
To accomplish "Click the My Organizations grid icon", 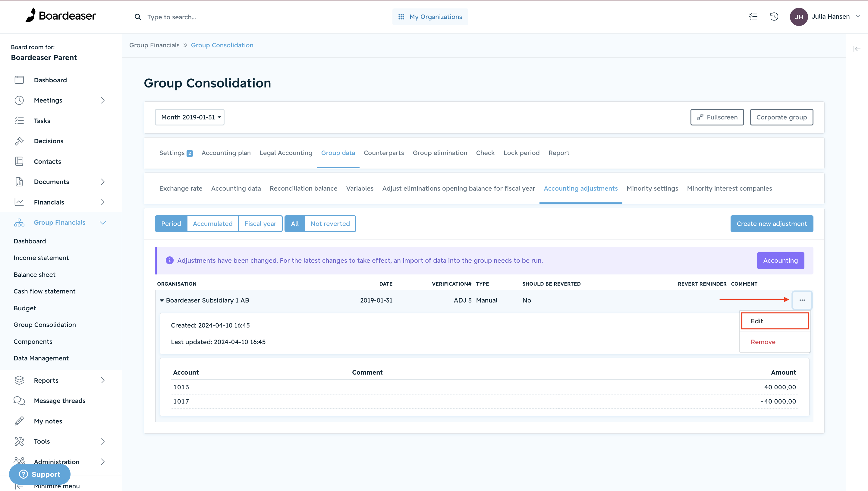I will (401, 17).
